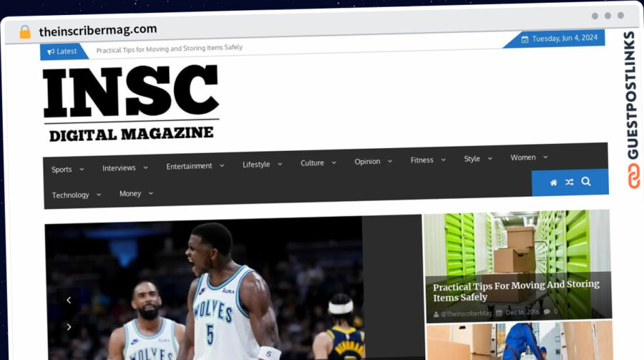Image resolution: width=644 pixels, height=360 pixels.
Task: Open Practical Tips For Moving article title
Action: tap(516, 291)
